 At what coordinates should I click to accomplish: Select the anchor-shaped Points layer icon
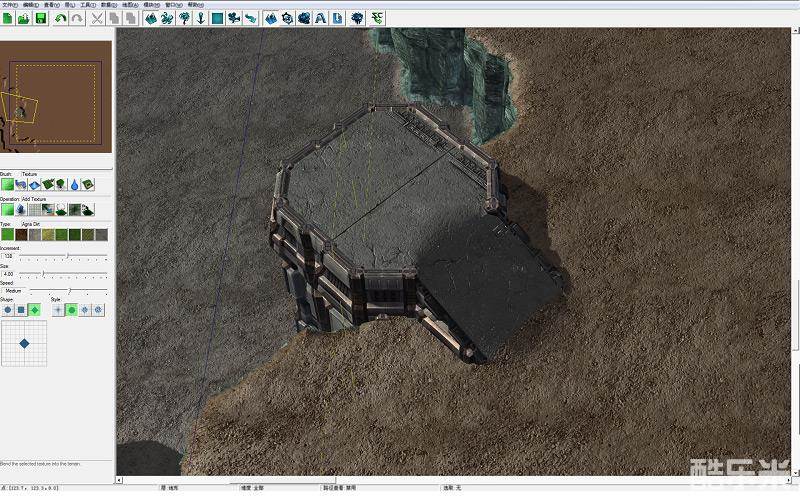[201, 18]
